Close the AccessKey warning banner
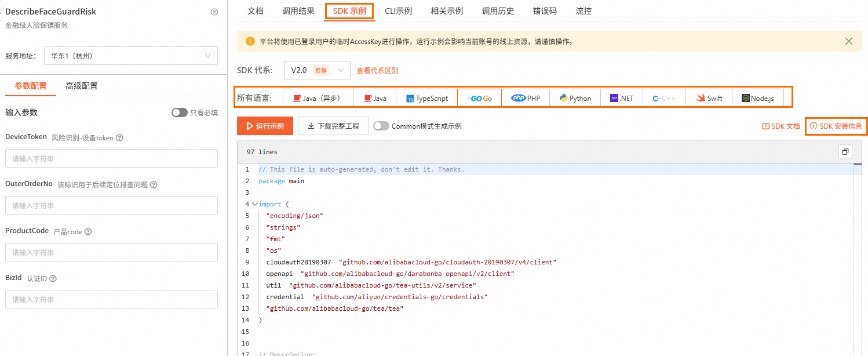This screenshot has height=356, width=868. tap(849, 41)
